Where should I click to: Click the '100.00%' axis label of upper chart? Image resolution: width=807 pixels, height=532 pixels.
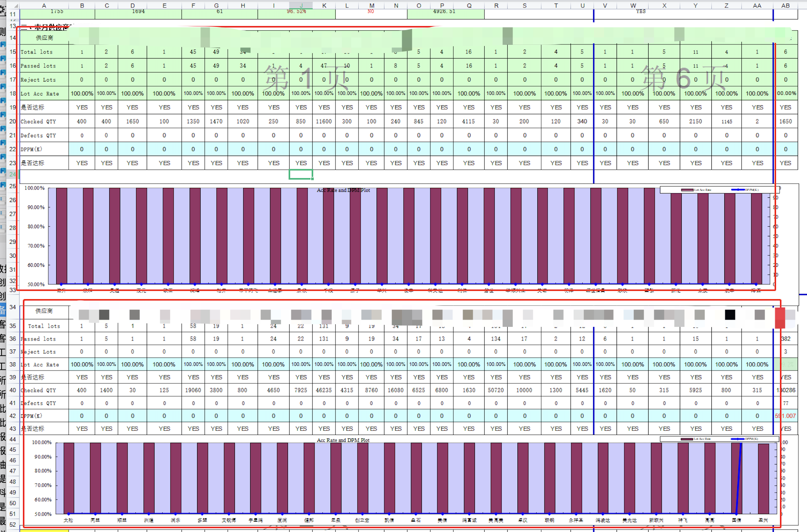click(35, 188)
